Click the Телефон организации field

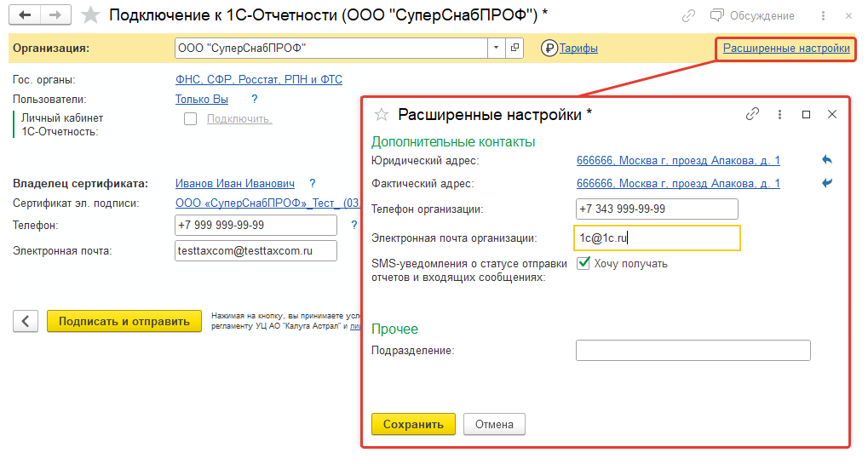click(x=657, y=209)
